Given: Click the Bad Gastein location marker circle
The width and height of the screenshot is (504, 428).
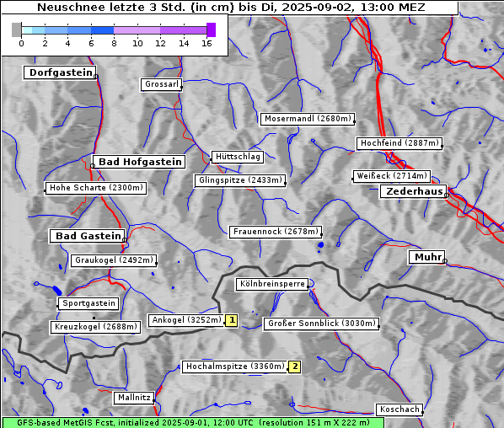Looking at the screenshot, I should pyautogui.click(x=125, y=240).
